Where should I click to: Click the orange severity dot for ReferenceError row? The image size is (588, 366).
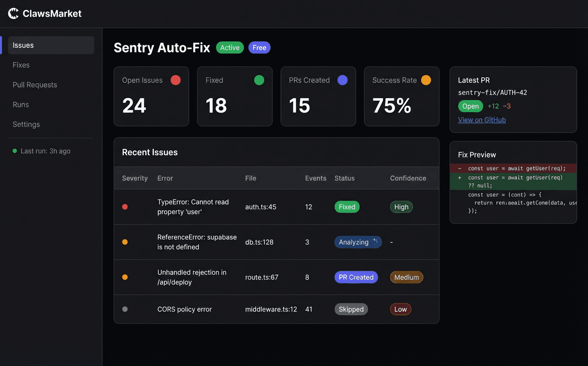[125, 242]
